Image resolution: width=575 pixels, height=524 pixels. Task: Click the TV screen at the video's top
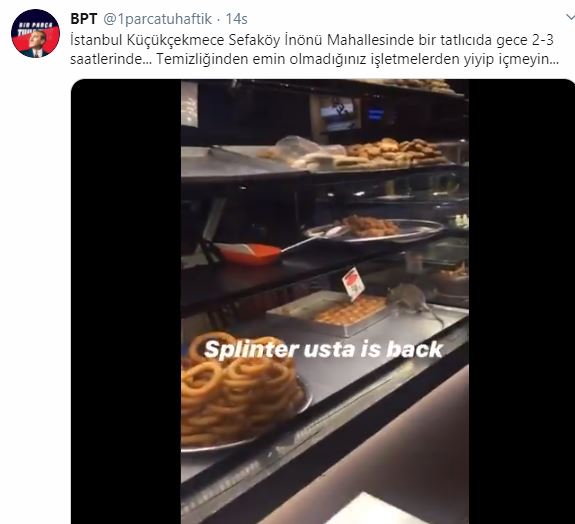click(340, 114)
